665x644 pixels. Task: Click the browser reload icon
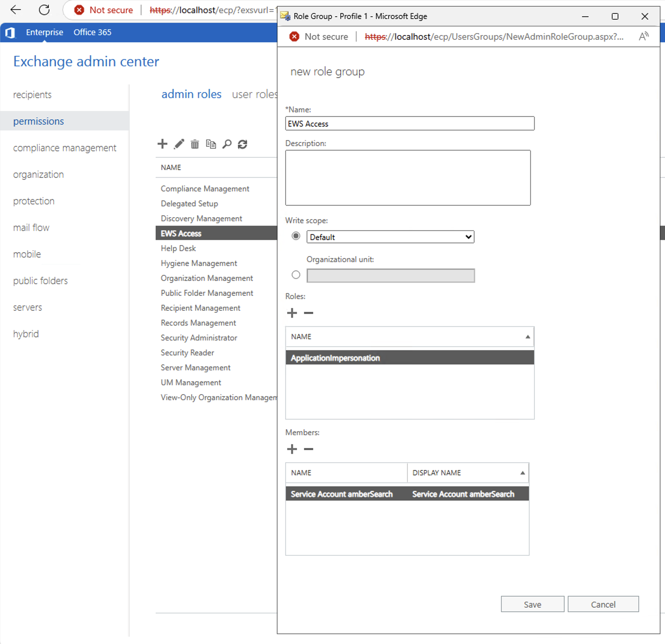pos(44,10)
